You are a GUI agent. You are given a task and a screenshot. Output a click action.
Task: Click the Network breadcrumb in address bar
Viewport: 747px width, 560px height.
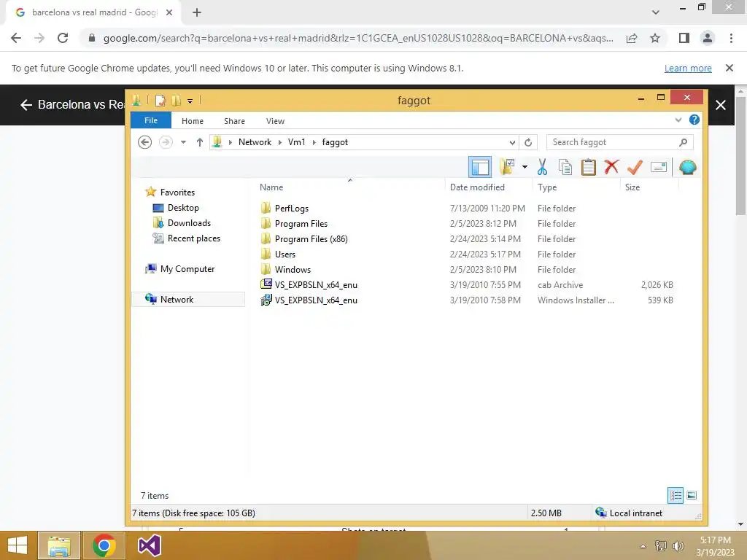[x=255, y=142]
